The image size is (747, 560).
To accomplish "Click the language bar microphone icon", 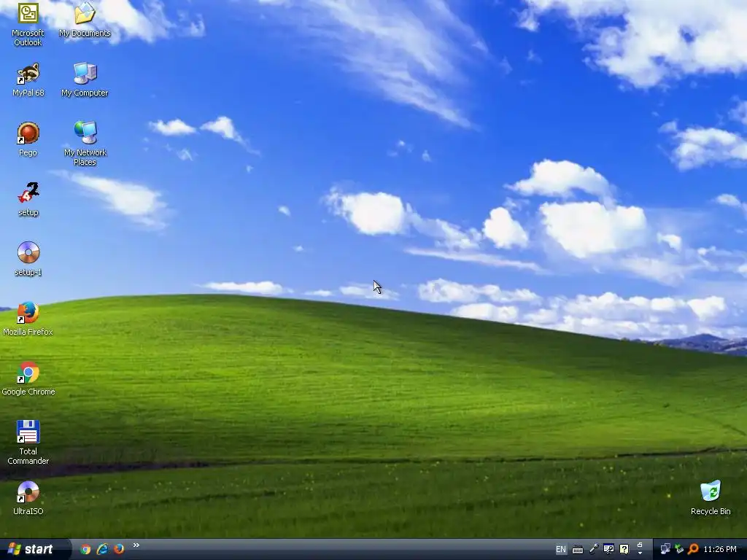I will 594,550.
